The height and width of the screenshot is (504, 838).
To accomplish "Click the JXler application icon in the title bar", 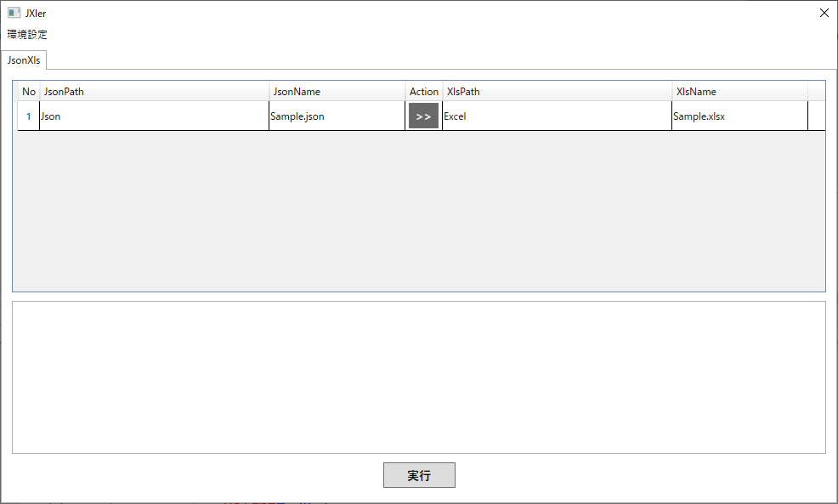I will point(13,13).
